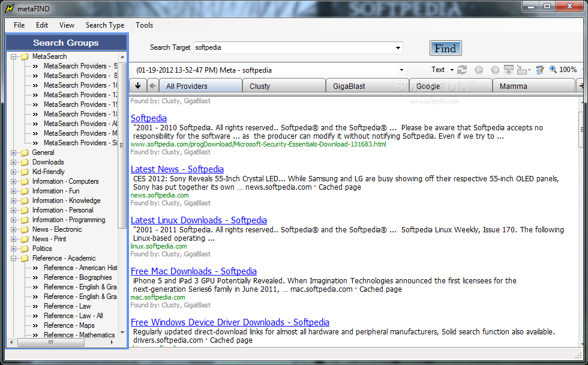Open the View menu
This screenshot has height=365, width=588.
click(x=67, y=25)
